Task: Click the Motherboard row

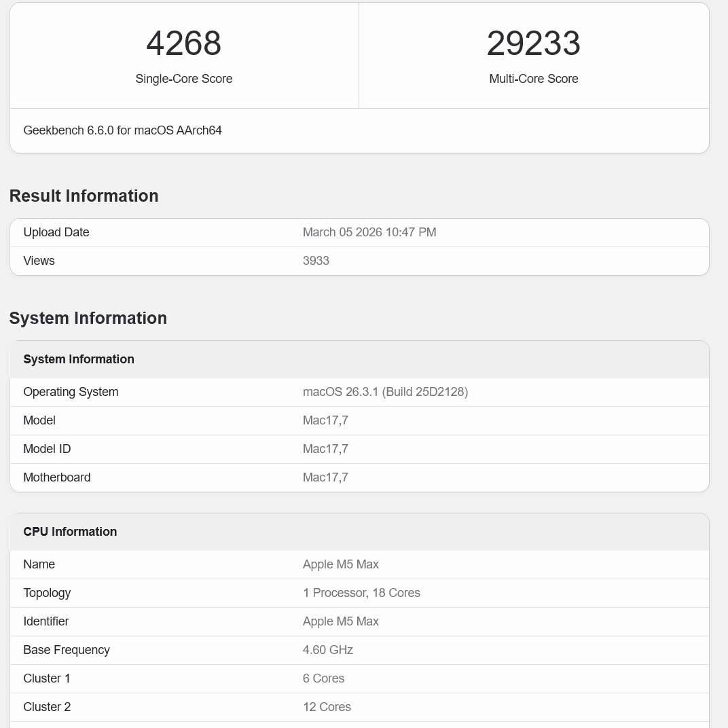Action: point(204,477)
